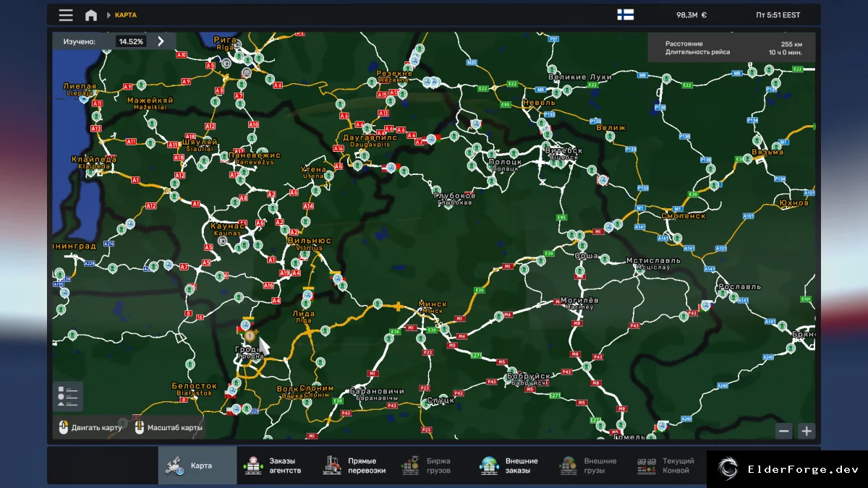Open the hamburger main menu

pos(66,15)
